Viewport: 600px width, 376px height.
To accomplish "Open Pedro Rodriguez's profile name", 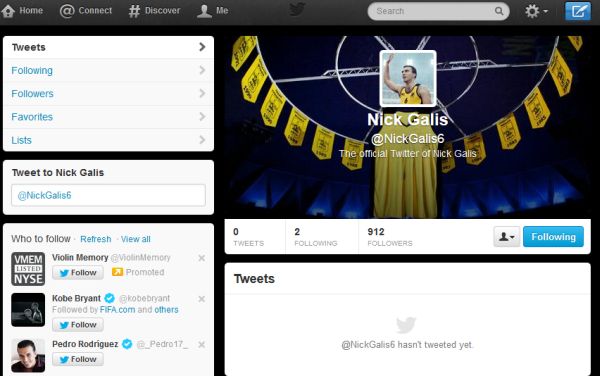I will (x=85, y=344).
